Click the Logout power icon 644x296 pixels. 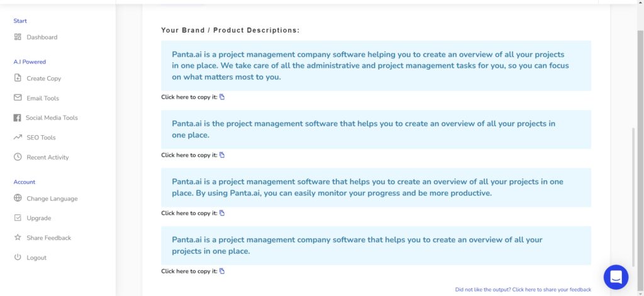coord(18,258)
